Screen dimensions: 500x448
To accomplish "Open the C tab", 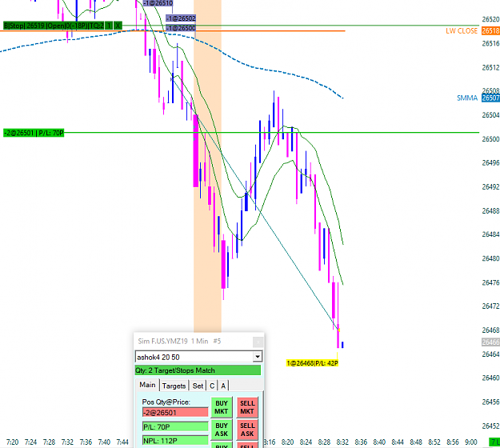I will (212, 386).
